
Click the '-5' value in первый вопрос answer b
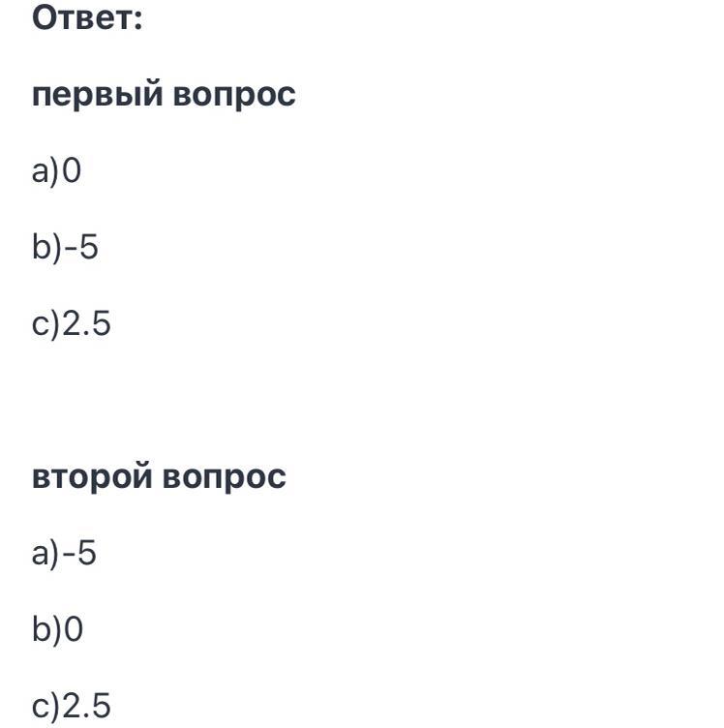point(81,247)
